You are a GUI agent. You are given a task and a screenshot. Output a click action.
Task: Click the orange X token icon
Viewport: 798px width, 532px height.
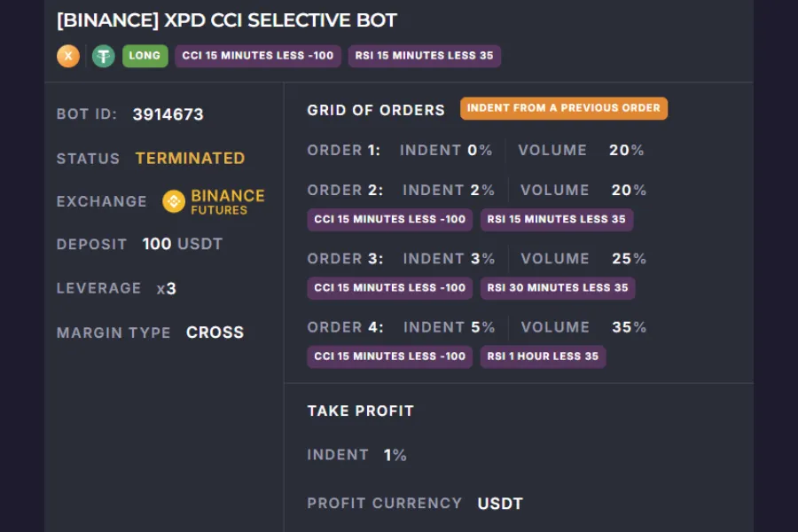67,56
